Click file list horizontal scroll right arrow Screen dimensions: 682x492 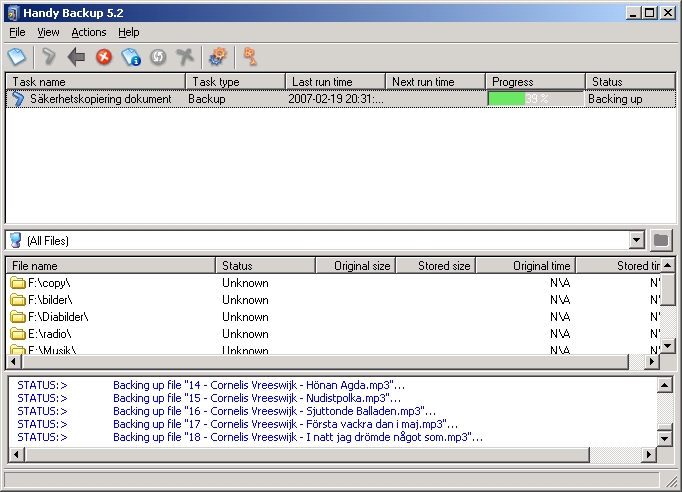point(652,361)
